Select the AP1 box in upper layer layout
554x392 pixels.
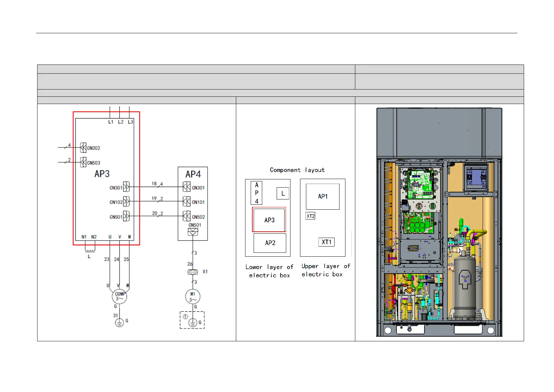point(323,196)
